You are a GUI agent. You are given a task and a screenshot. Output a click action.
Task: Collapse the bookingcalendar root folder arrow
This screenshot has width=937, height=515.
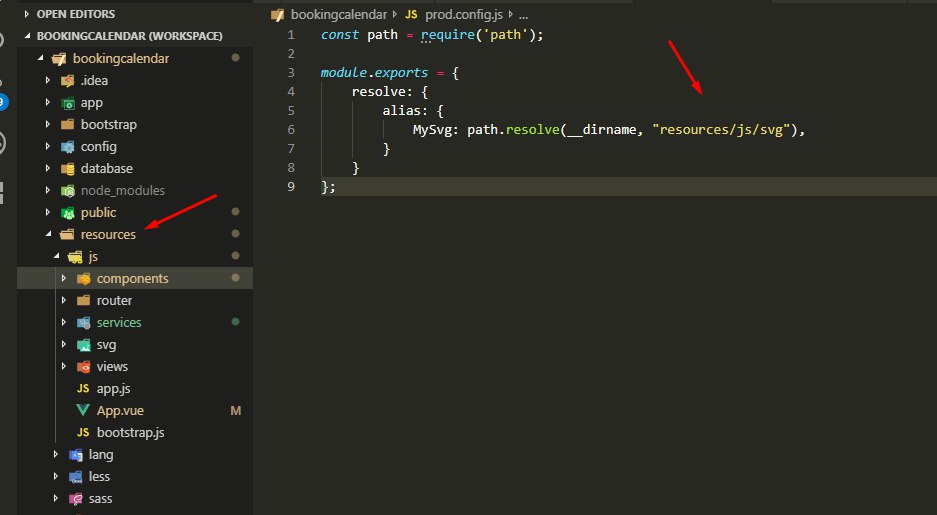[41, 59]
